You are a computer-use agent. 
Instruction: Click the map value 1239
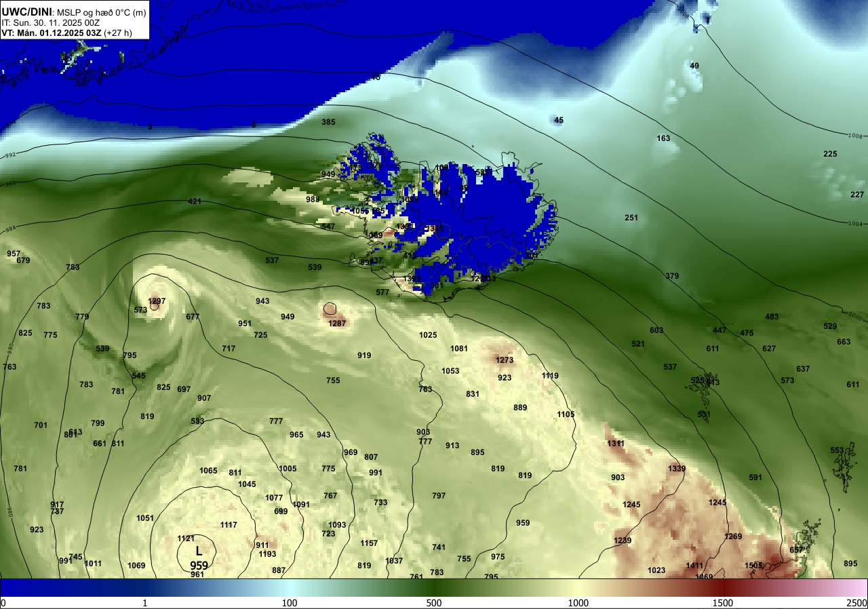623,541
